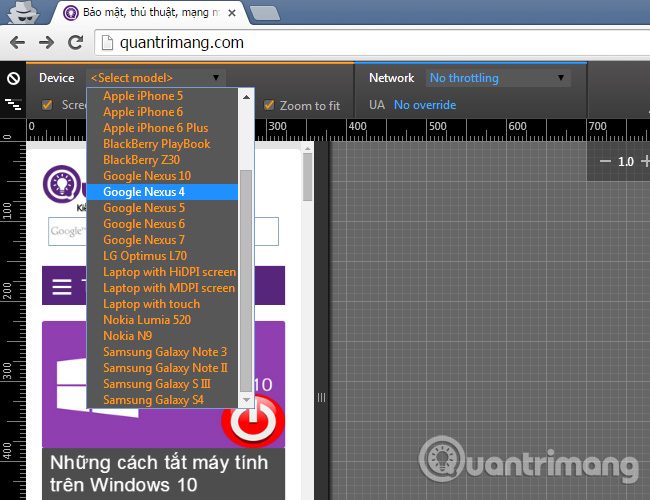The image size is (650, 500).
Task: Click the UA No override link
Action: pyautogui.click(x=424, y=105)
